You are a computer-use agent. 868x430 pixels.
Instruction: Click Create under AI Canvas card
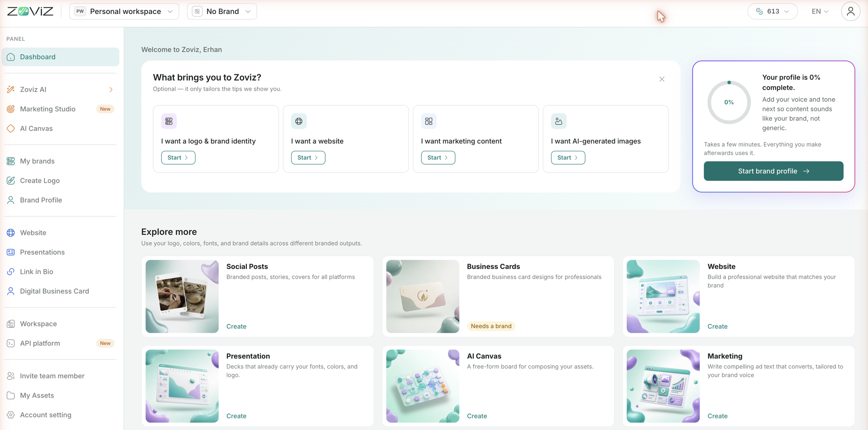(477, 416)
